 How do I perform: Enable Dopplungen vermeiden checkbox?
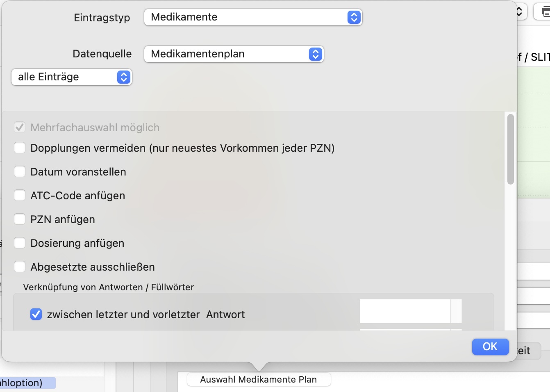pyautogui.click(x=20, y=148)
